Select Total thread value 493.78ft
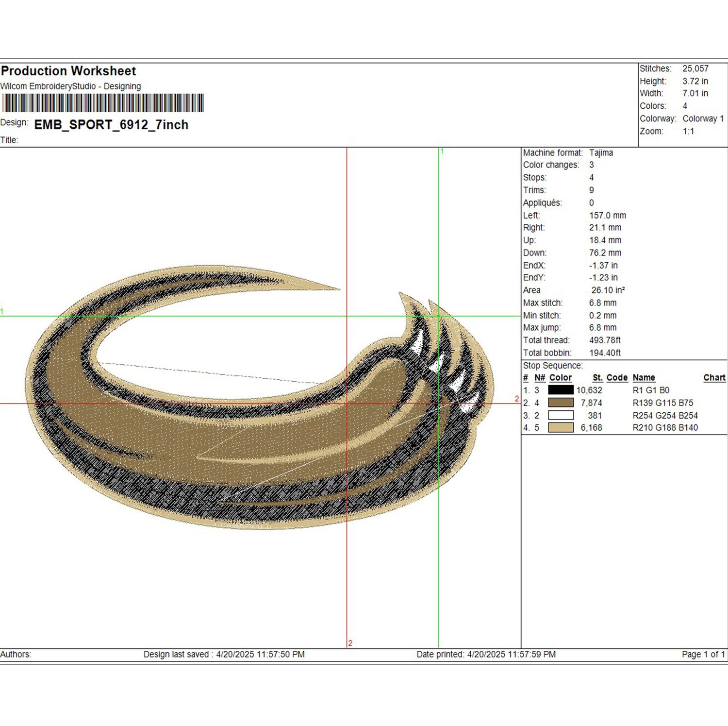 pyautogui.click(x=605, y=340)
